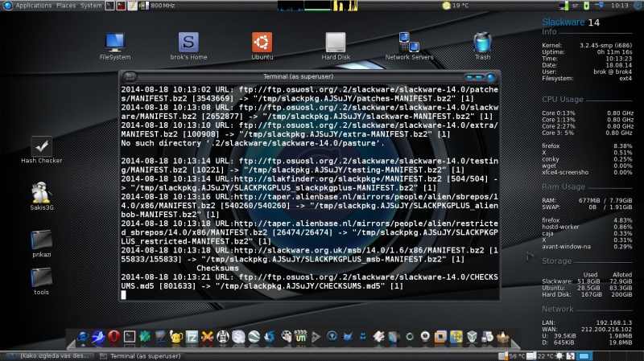Open Google Earth globe icon in dock
The width and height of the screenshot is (644, 361).
point(254,337)
